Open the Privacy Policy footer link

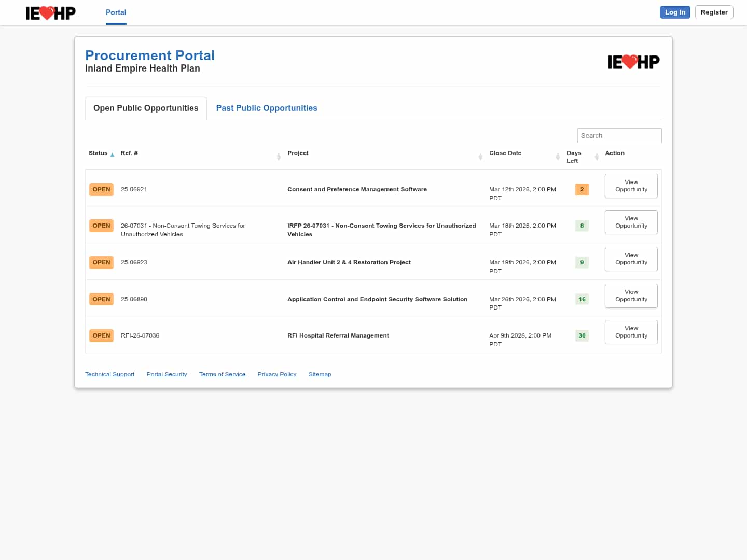click(x=276, y=374)
